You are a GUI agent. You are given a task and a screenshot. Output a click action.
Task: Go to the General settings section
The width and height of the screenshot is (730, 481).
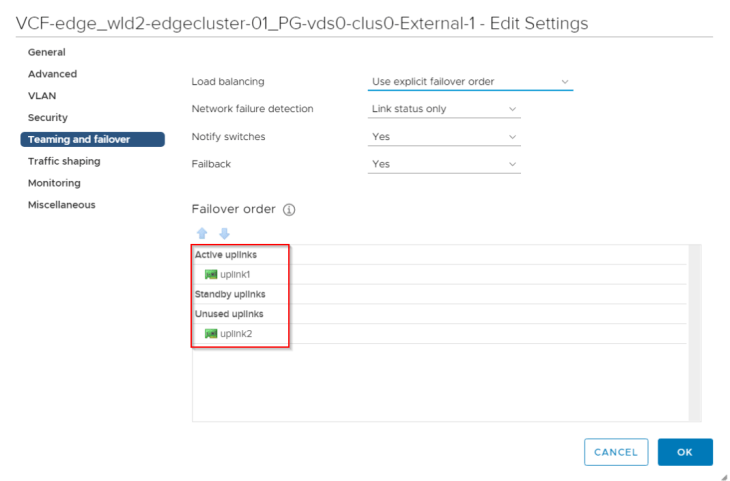[47, 52]
